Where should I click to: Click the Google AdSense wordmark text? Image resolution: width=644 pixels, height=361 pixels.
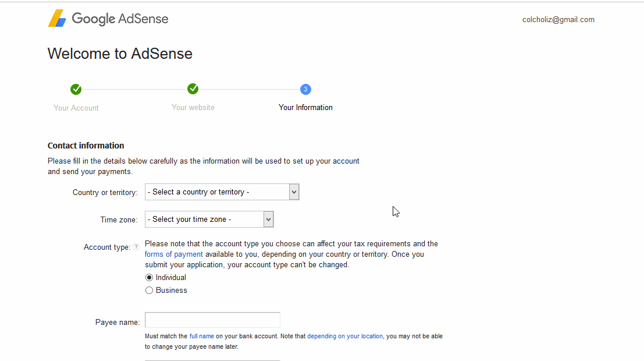[x=120, y=19]
